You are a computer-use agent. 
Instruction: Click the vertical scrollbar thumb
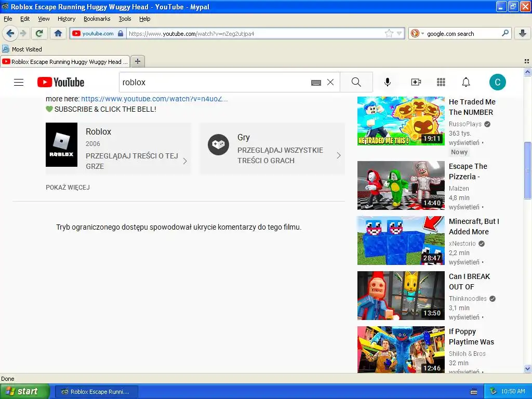[x=527, y=170]
